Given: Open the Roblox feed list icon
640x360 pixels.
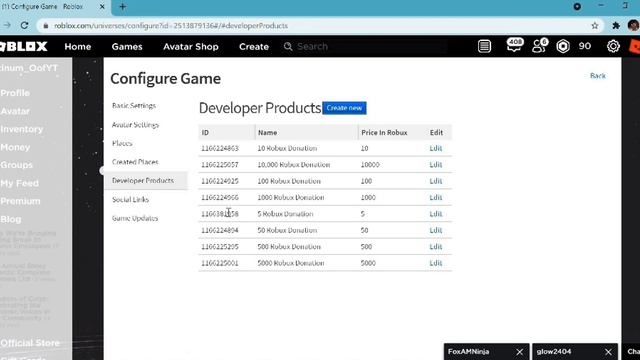Looking at the screenshot, I should (x=484, y=47).
